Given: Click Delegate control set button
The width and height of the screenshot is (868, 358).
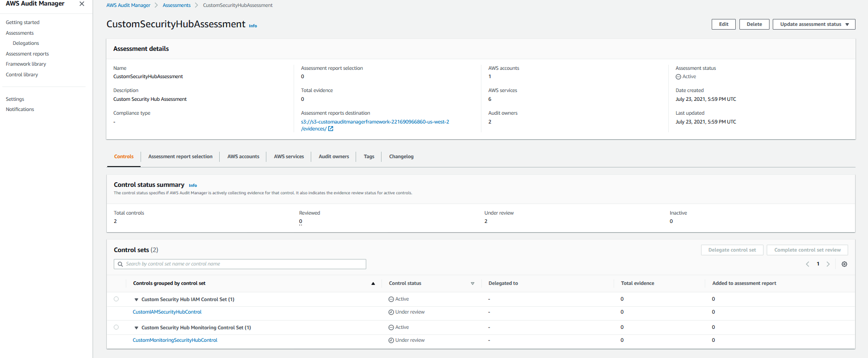Looking at the screenshot, I should click(732, 250).
